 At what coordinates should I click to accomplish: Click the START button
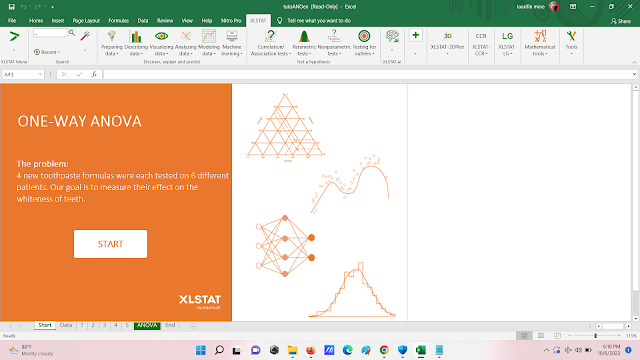point(110,244)
